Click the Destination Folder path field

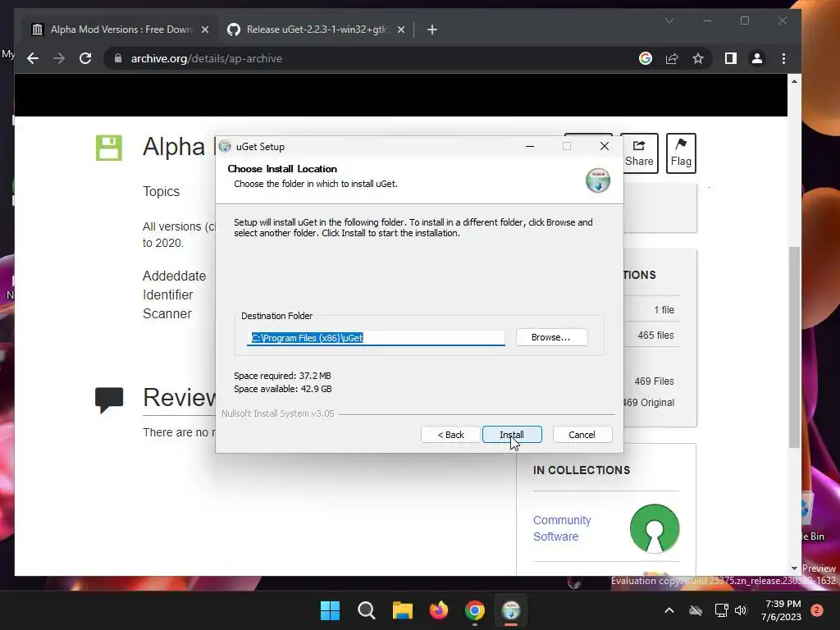376,337
